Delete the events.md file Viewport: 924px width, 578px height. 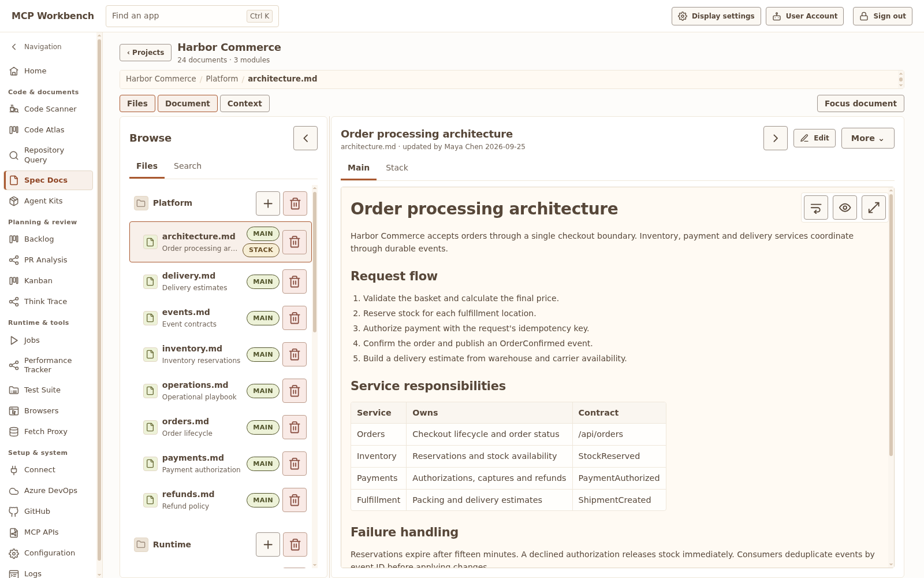295,318
